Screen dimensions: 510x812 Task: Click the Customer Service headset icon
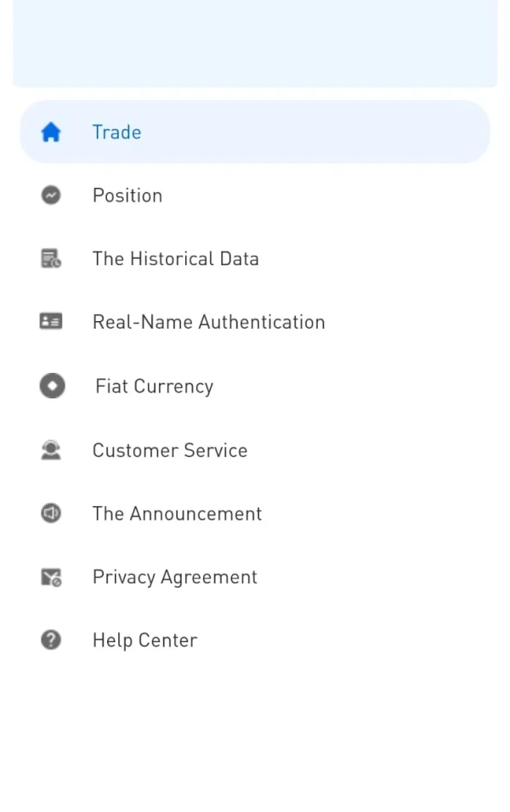tap(51, 450)
